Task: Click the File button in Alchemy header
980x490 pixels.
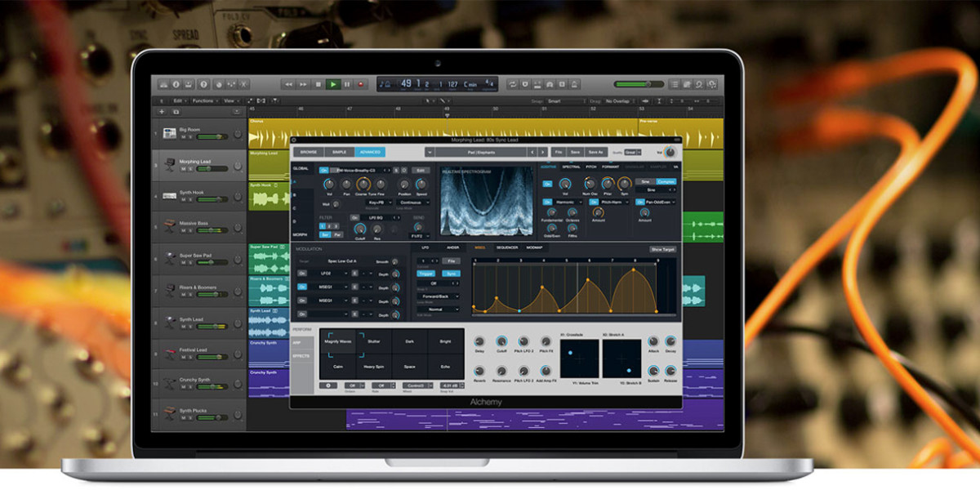Action: [x=559, y=152]
